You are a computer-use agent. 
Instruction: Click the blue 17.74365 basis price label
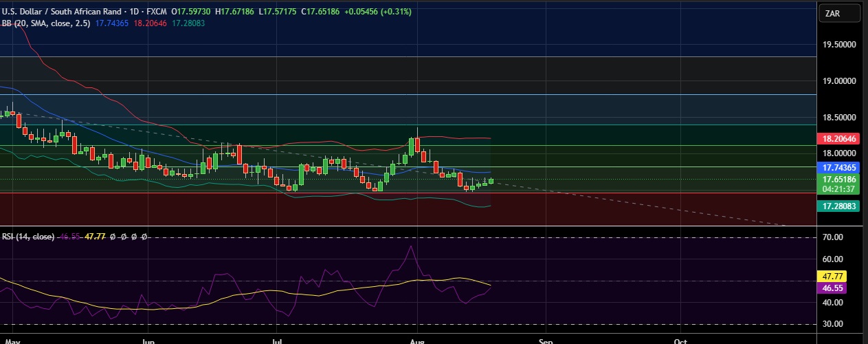[x=839, y=167]
